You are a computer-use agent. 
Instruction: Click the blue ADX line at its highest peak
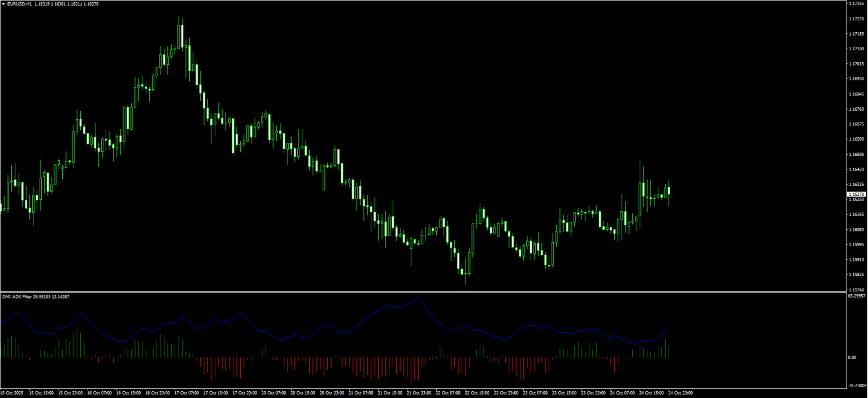[x=419, y=298]
